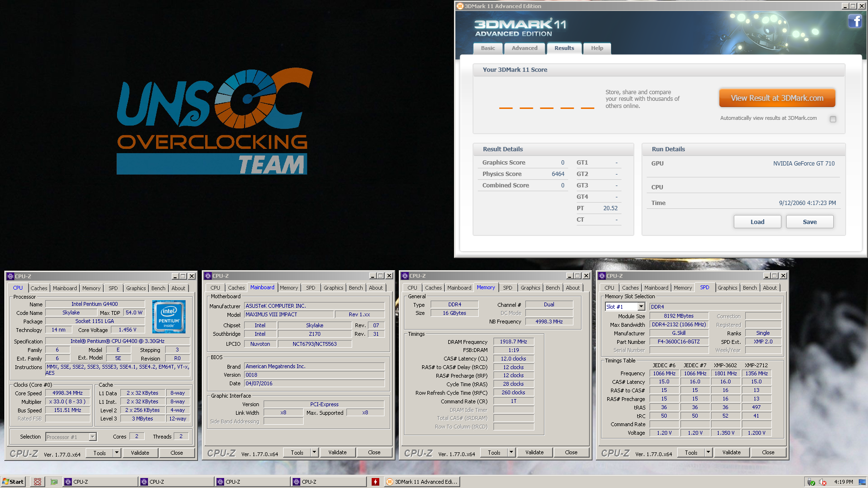Viewport: 868px width, 488px height.
Task: Click the 4:19 PM taskbar clock
Action: (843, 482)
